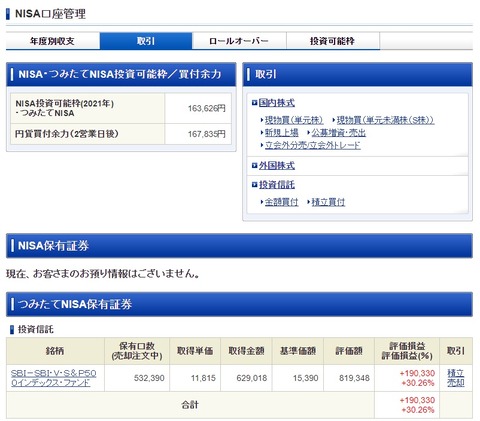Click the 売却 link in the fund row
The height and width of the screenshot is (421, 480).
pos(456,383)
